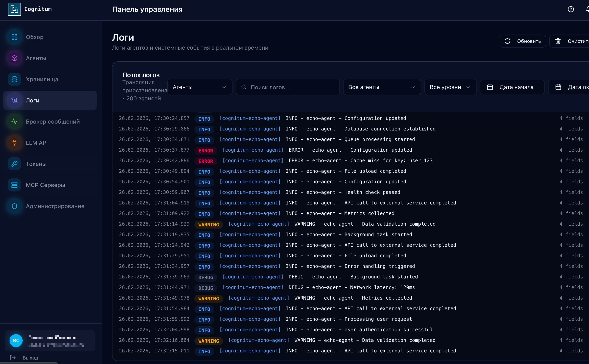
Task: Click the MCP Серверы server icon
Action: 14,185
